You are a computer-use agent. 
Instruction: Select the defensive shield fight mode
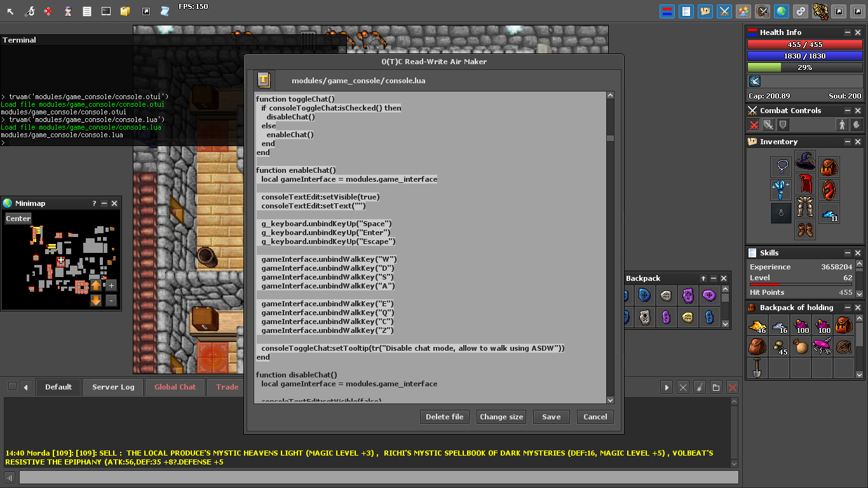783,125
